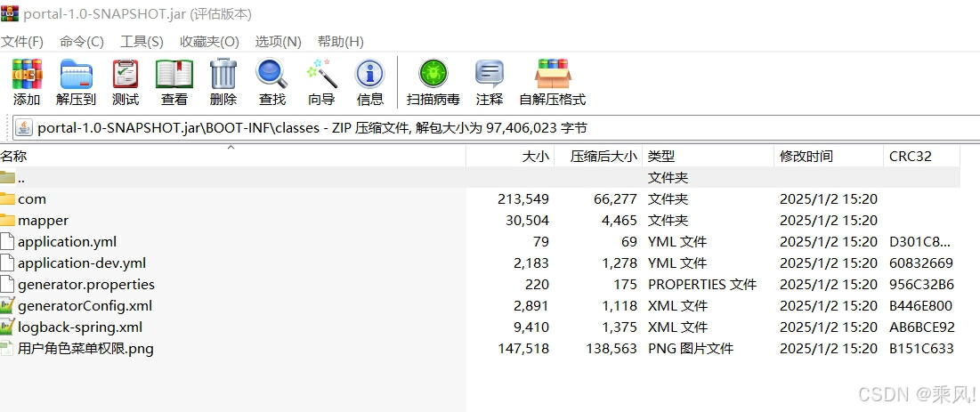Viewport: 980px width, 412px height.
Task: Click the 信息 (Info) toolbar icon
Action: [x=370, y=75]
